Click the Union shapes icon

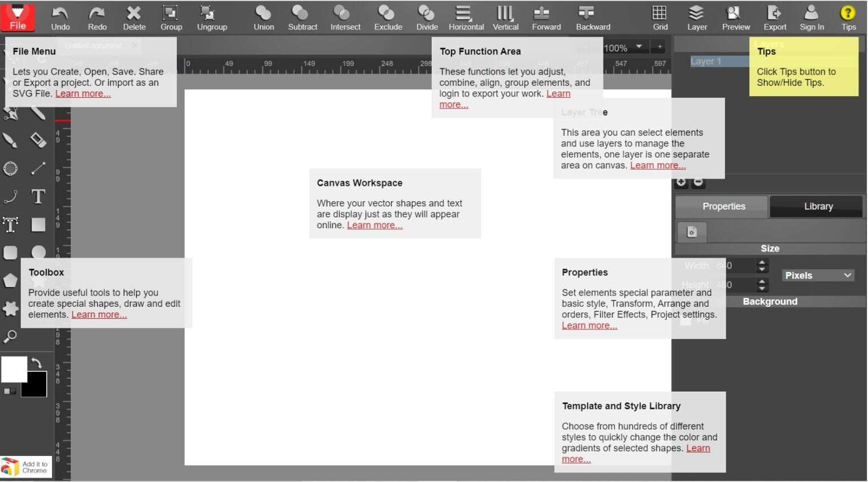(x=263, y=18)
